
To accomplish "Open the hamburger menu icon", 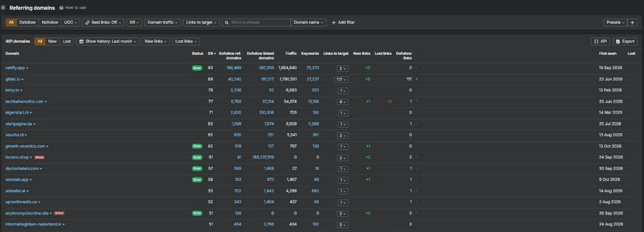I will point(3,7).
